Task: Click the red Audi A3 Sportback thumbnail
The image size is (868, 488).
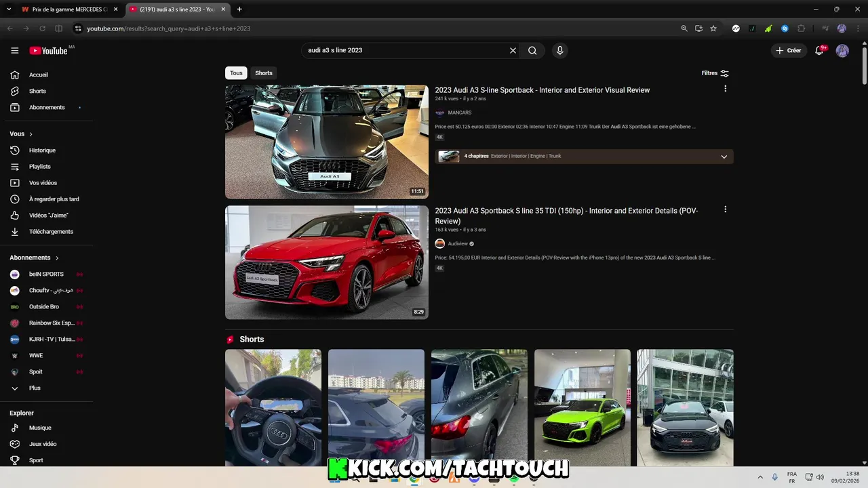Action: click(327, 262)
